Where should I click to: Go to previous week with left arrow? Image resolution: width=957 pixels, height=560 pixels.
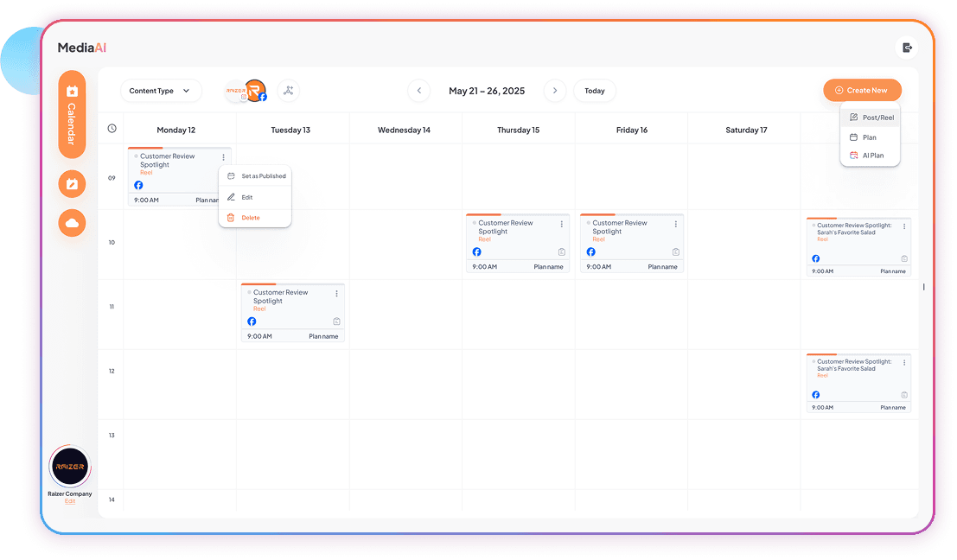418,91
